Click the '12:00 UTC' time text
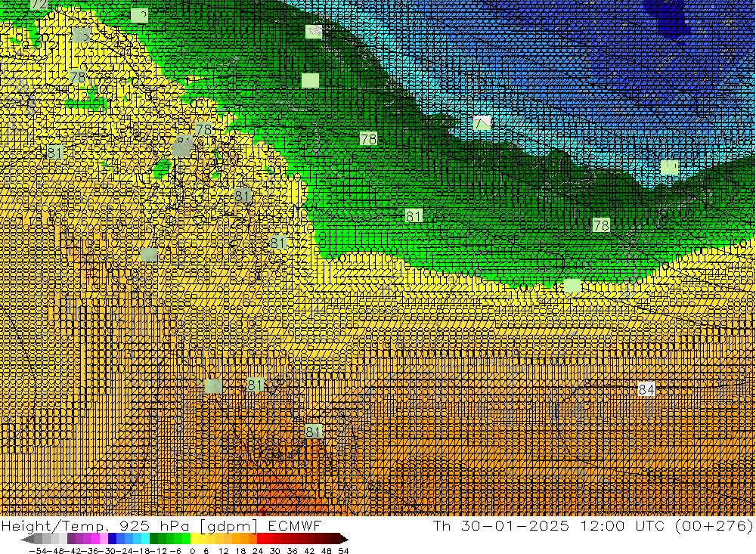This screenshot has width=756, height=554. coord(623,525)
